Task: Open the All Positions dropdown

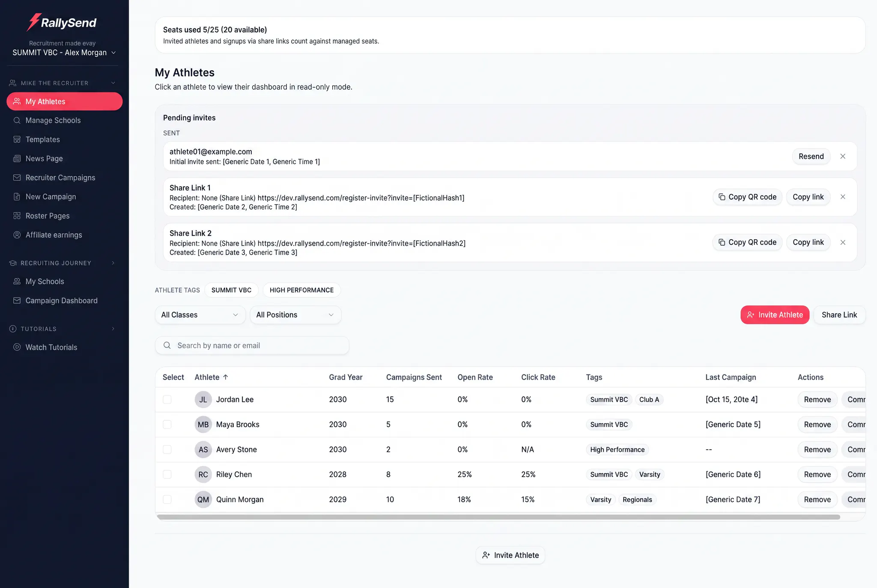Action: pyautogui.click(x=295, y=315)
